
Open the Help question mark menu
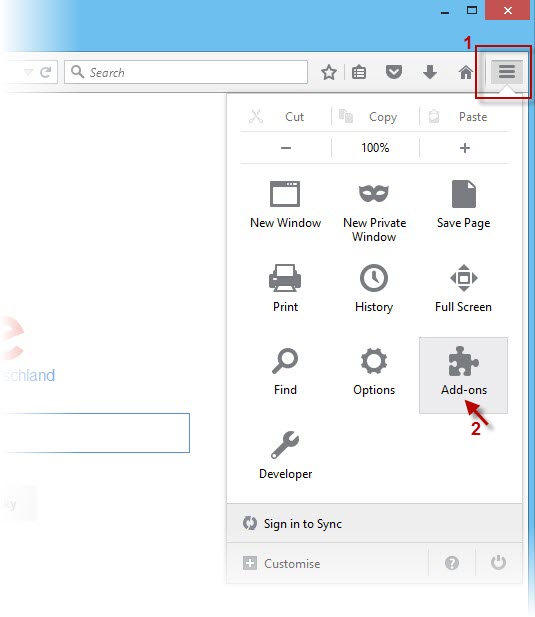pos(452,563)
